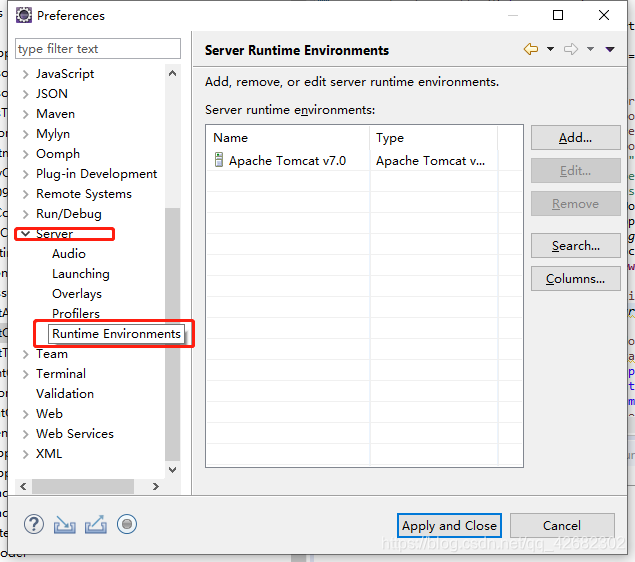Click the Oomph preference recorder icon
Screen dimensions: 635x562
(x=127, y=524)
